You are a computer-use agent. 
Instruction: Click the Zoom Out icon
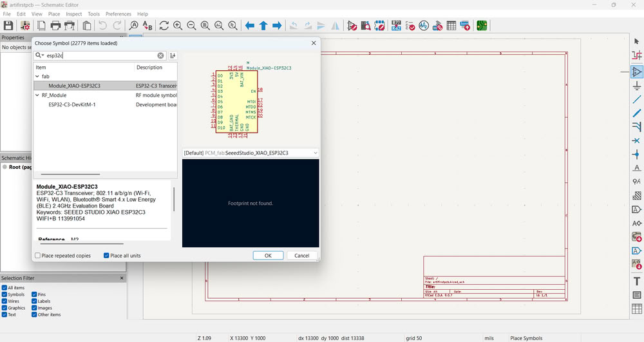point(191,26)
